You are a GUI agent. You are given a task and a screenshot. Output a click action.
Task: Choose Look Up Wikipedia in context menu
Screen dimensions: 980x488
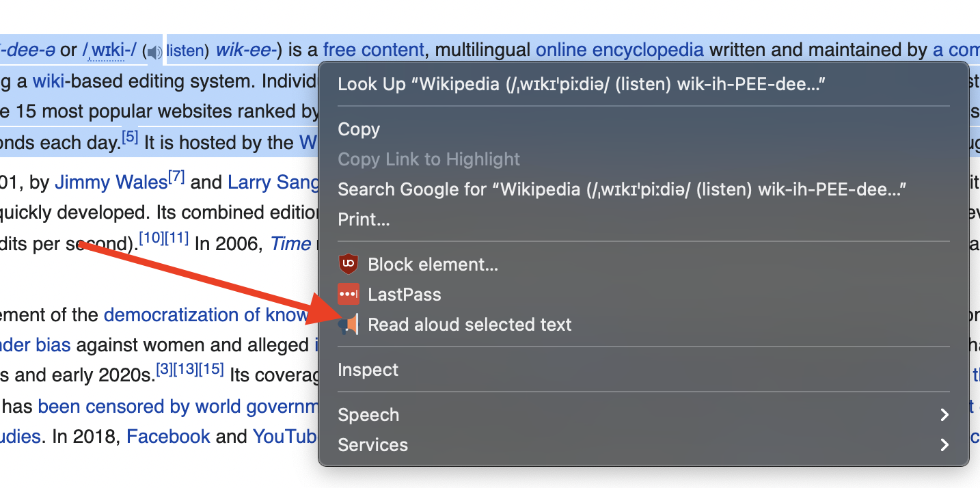tap(644, 84)
